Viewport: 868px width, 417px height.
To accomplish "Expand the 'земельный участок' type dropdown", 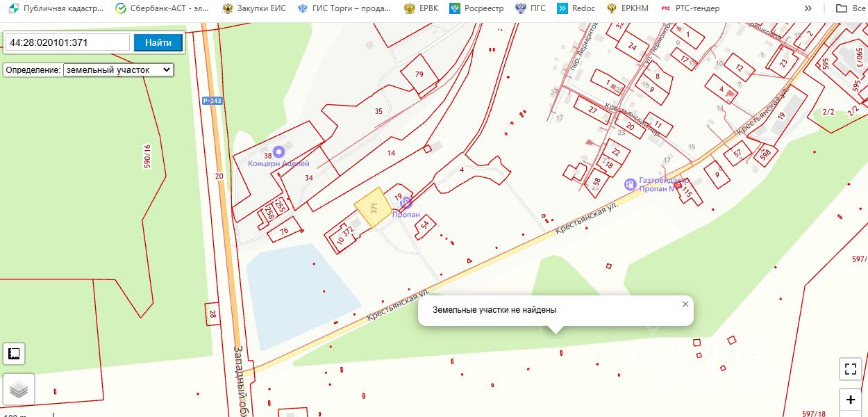I will (118, 70).
